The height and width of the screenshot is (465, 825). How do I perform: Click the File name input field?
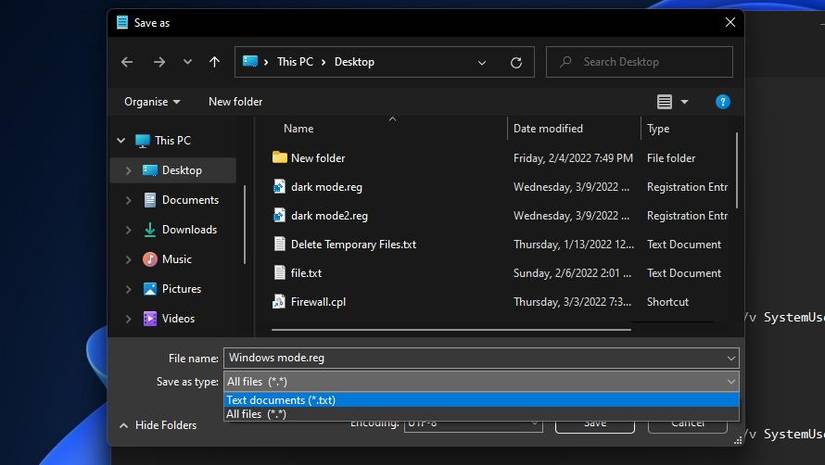[x=474, y=358]
